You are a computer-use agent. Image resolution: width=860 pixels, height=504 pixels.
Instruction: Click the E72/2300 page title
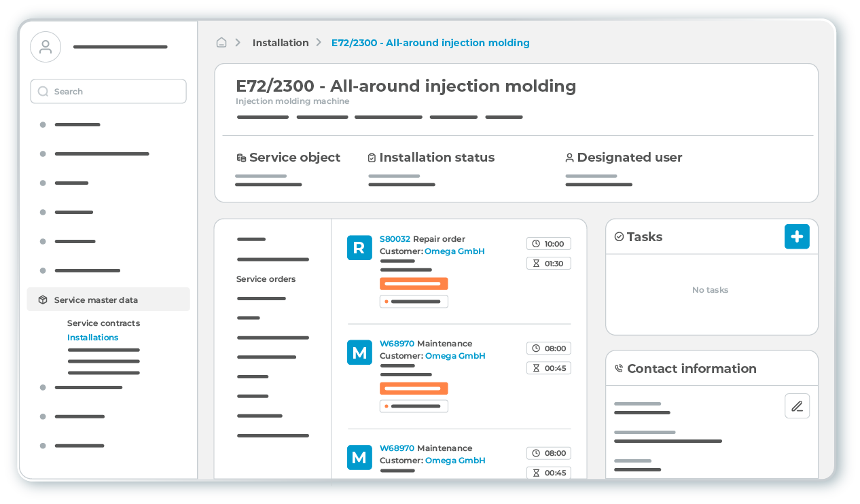pyautogui.click(x=406, y=86)
